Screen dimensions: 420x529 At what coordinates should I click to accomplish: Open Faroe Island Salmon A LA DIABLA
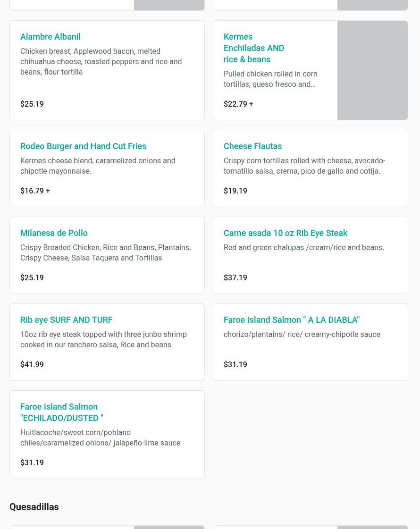tap(291, 320)
